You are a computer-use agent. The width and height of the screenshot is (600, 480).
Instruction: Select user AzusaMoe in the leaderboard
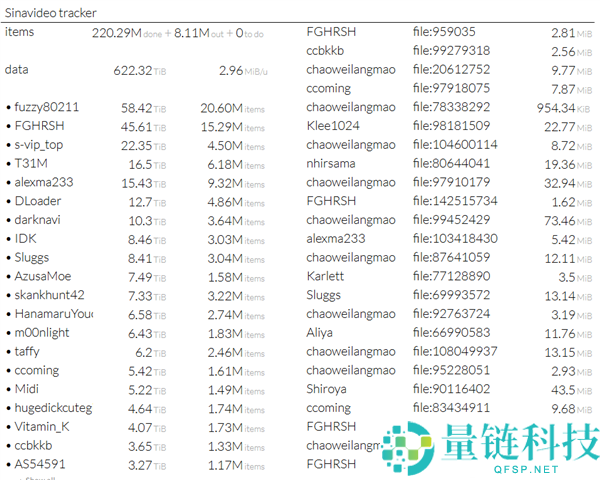(43, 276)
